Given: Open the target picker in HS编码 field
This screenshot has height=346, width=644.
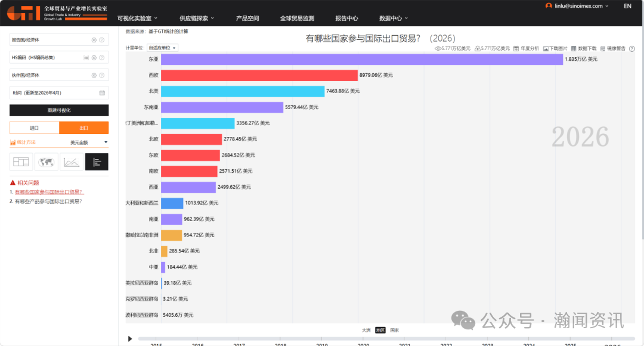Looking at the screenshot, I should point(94,58).
